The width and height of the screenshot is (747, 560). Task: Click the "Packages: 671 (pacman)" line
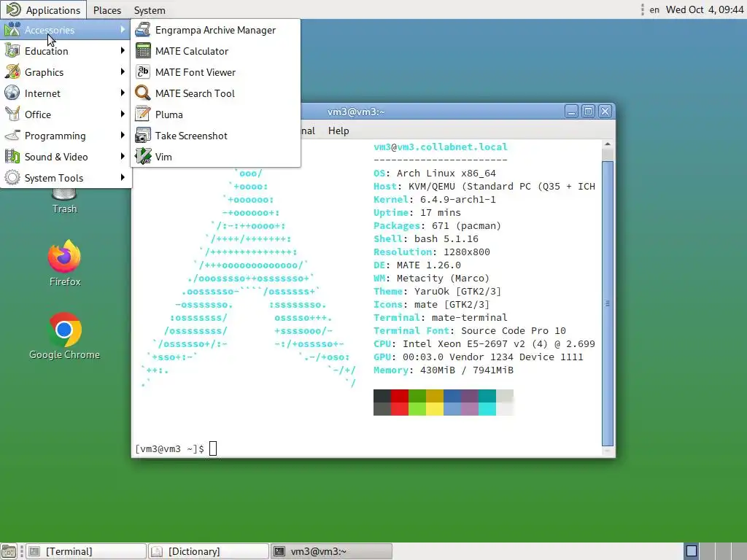pos(438,226)
